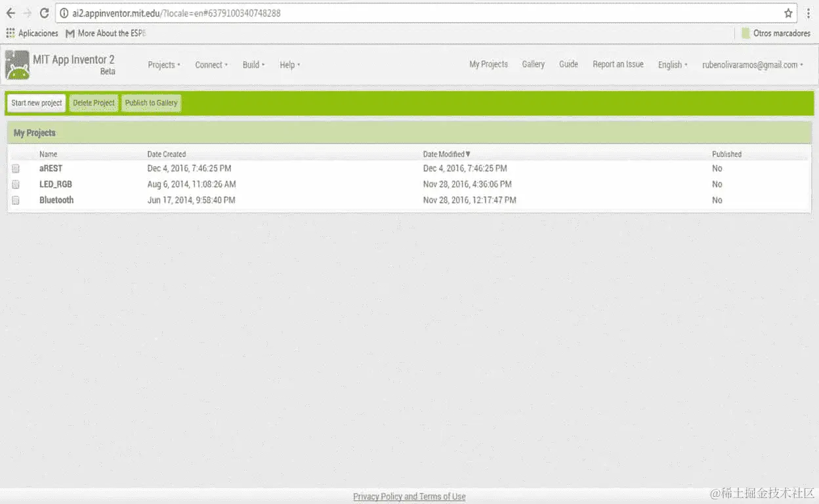Screen dimensions: 819x504
Task: Click the MIT App Inventor 2 Beta title
Action: 73,64
